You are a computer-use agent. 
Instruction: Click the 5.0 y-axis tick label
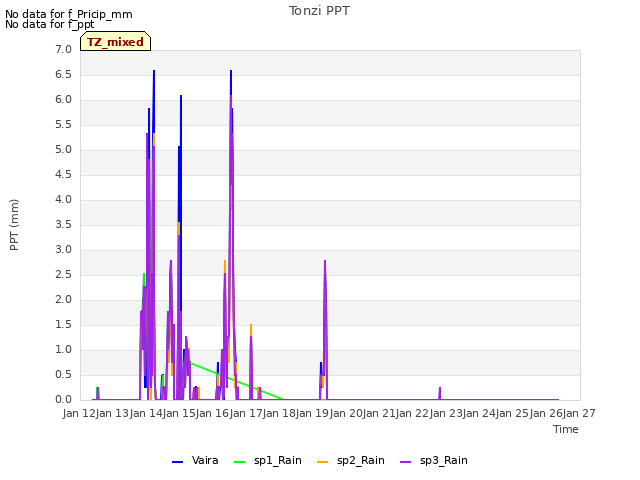tap(63, 150)
